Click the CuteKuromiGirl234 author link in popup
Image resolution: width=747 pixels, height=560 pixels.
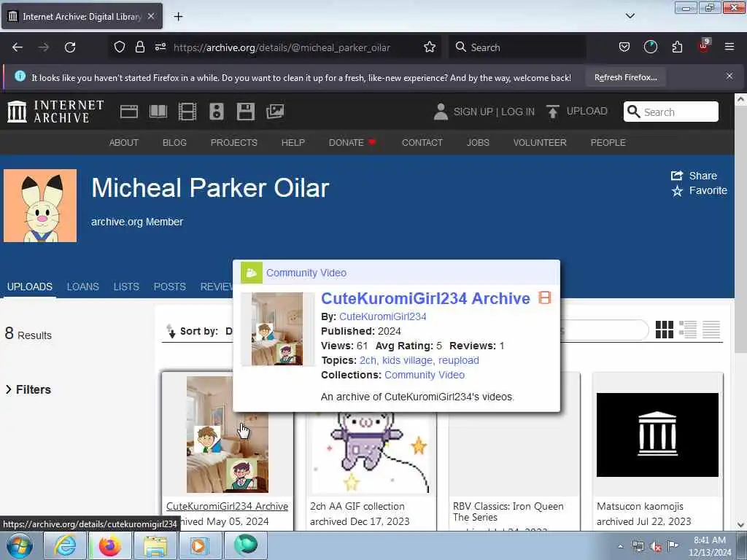pyautogui.click(x=382, y=316)
